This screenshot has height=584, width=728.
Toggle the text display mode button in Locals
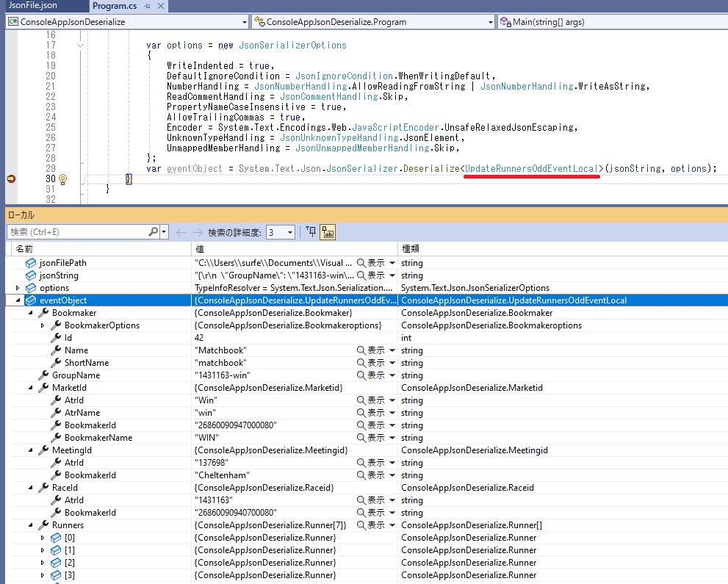coord(328,232)
